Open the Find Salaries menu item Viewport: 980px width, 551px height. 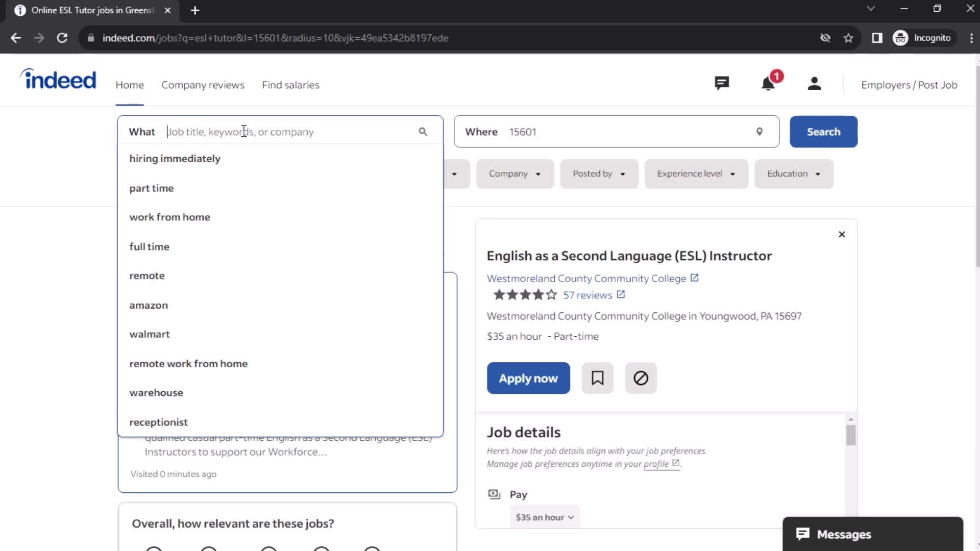(x=291, y=84)
